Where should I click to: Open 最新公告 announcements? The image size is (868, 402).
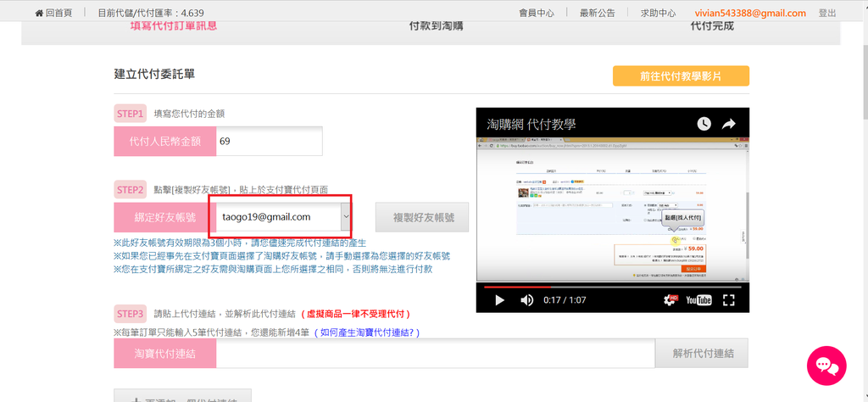click(x=598, y=14)
